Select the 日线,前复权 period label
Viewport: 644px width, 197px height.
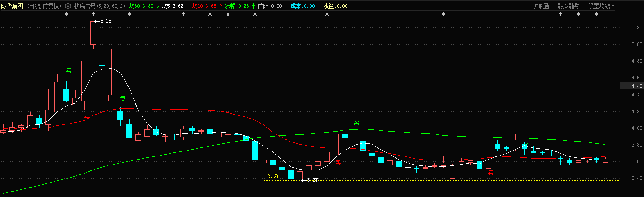click(x=45, y=6)
